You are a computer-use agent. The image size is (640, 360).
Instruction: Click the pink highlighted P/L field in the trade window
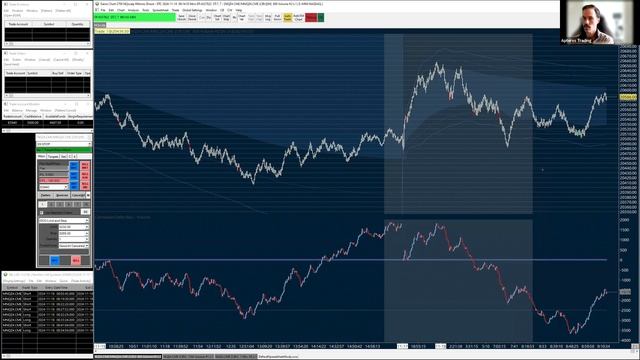(x=53, y=180)
